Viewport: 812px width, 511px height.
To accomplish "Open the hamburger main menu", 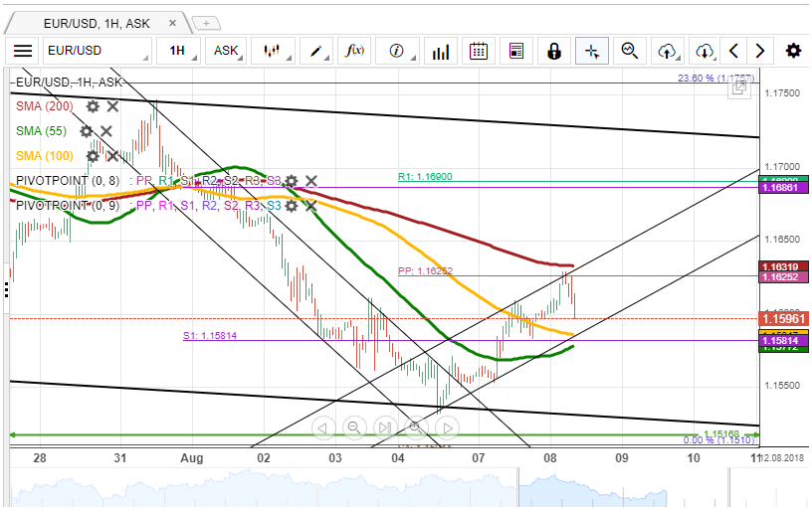I will [24, 51].
